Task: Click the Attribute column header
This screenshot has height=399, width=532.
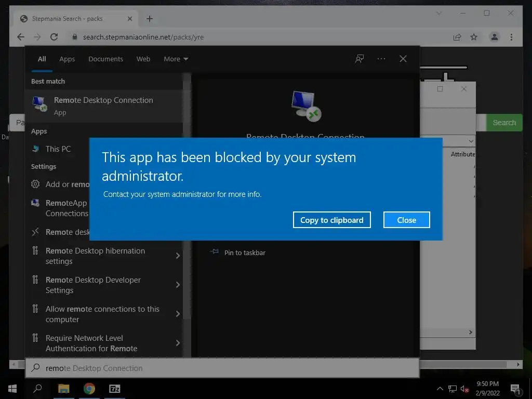Action: point(463,154)
